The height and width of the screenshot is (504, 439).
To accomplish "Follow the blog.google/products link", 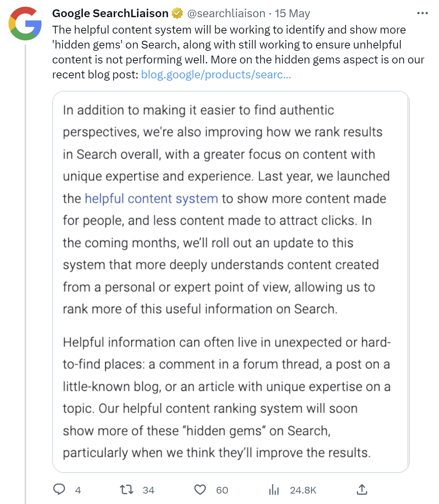I will pyautogui.click(x=216, y=75).
